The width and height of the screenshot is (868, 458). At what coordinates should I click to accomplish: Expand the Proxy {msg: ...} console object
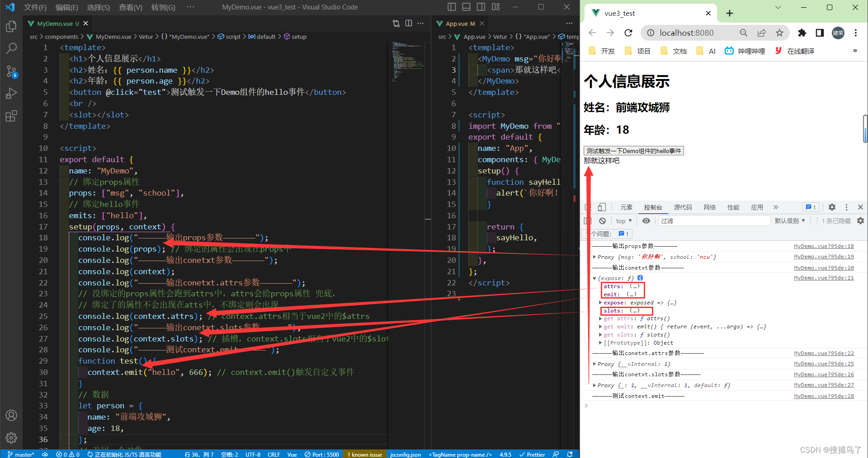click(594, 257)
